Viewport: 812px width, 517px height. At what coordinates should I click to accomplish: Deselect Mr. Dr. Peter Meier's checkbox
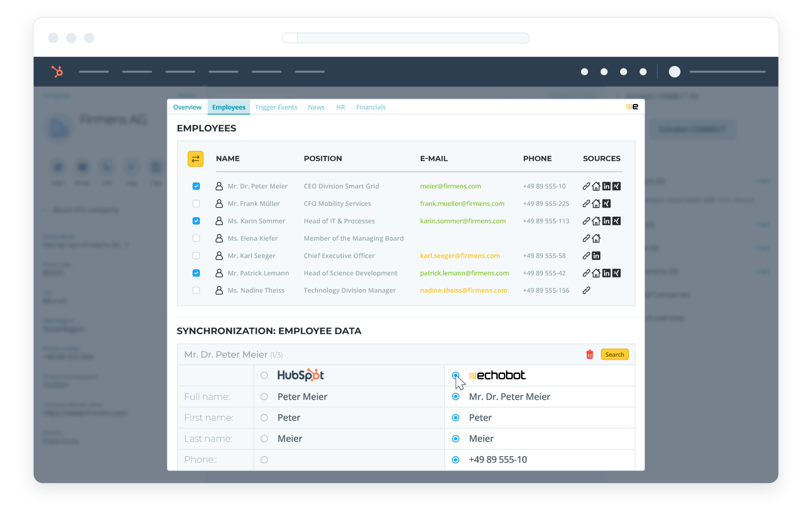(196, 186)
